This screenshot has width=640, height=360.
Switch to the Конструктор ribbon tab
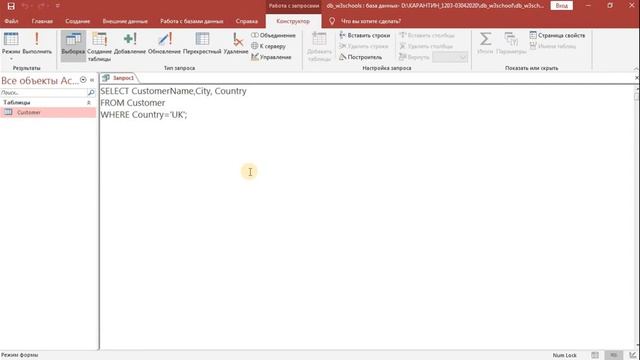pyautogui.click(x=293, y=21)
